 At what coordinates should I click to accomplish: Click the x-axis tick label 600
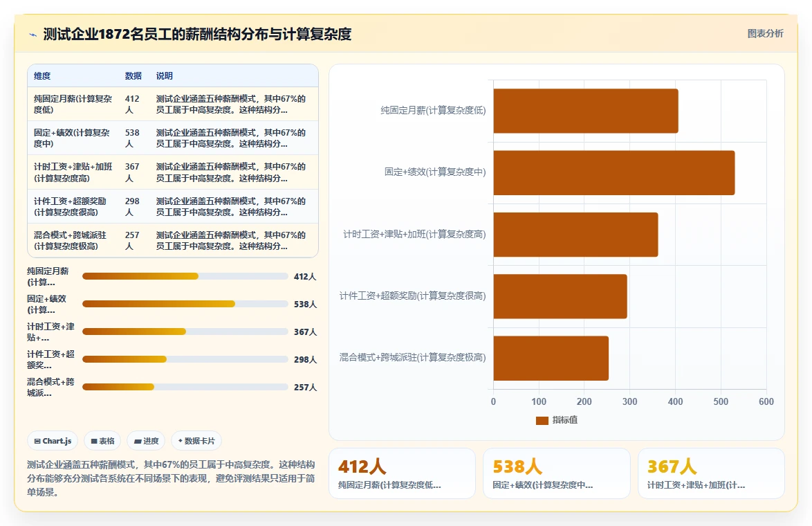point(766,401)
